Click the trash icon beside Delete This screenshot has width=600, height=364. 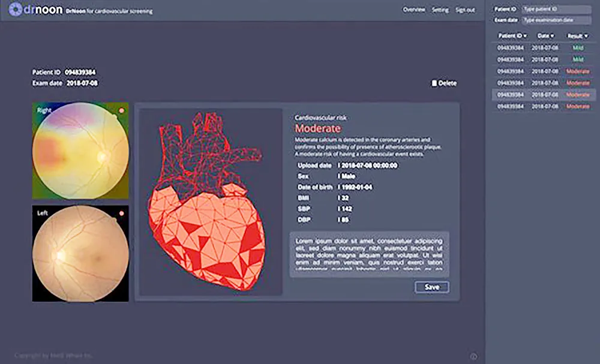pos(434,83)
